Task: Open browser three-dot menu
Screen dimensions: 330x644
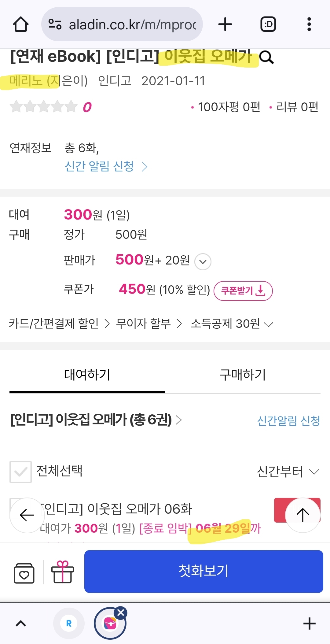Action: click(309, 24)
